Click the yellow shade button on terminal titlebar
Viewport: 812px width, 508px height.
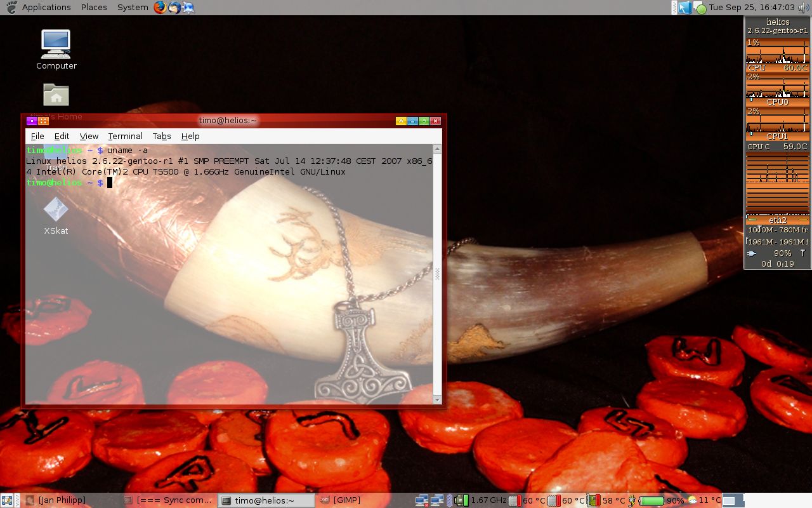pos(401,121)
